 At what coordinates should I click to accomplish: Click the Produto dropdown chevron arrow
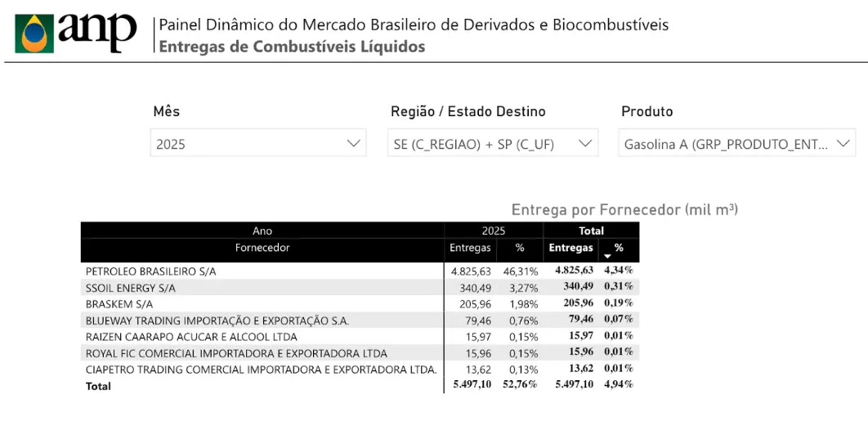pyautogui.click(x=843, y=144)
